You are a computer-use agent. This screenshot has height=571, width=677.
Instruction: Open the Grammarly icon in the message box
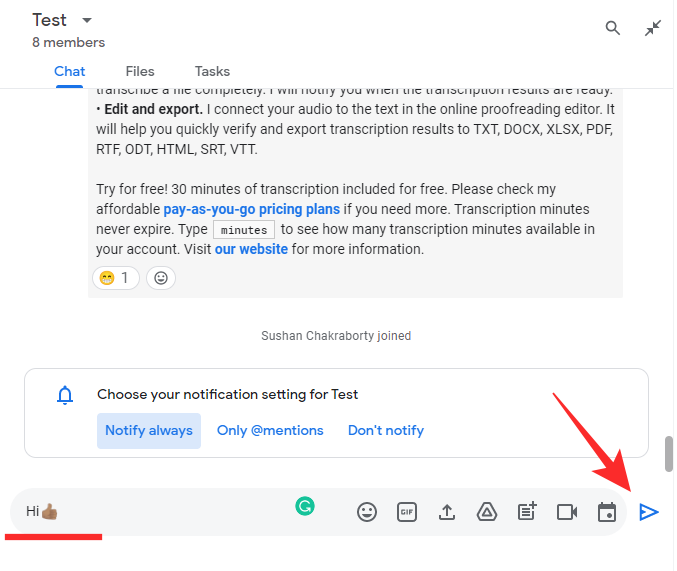pos(305,506)
